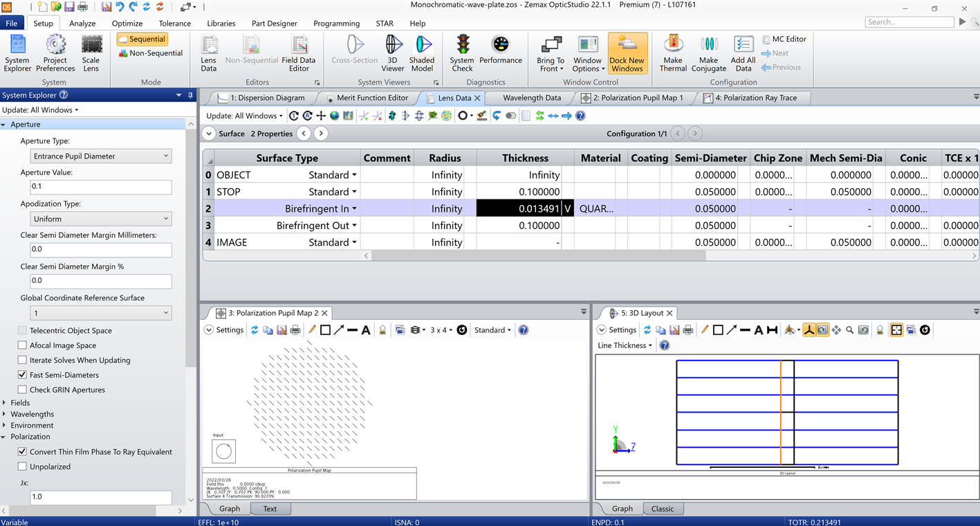Open the Apodization Type dropdown
The width and height of the screenshot is (980, 526).
pyautogui.click(x=101, y=219)
